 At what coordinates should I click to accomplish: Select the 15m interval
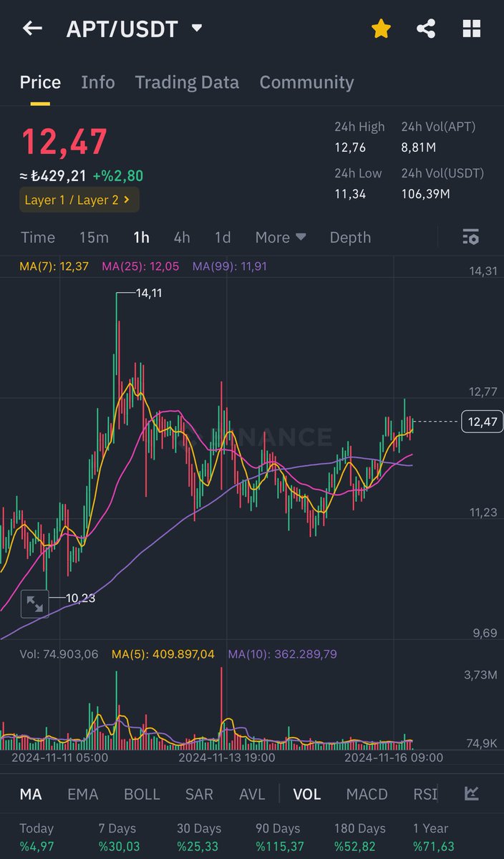(94, 237)
